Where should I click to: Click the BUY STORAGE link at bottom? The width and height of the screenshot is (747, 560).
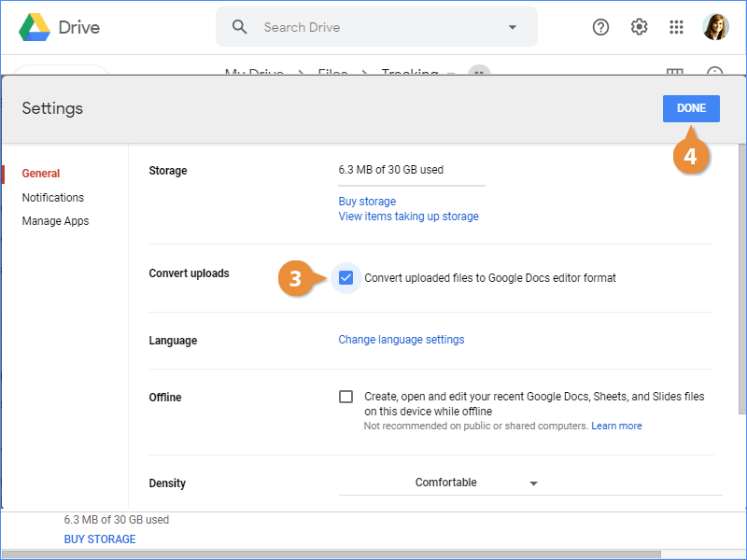100,539
